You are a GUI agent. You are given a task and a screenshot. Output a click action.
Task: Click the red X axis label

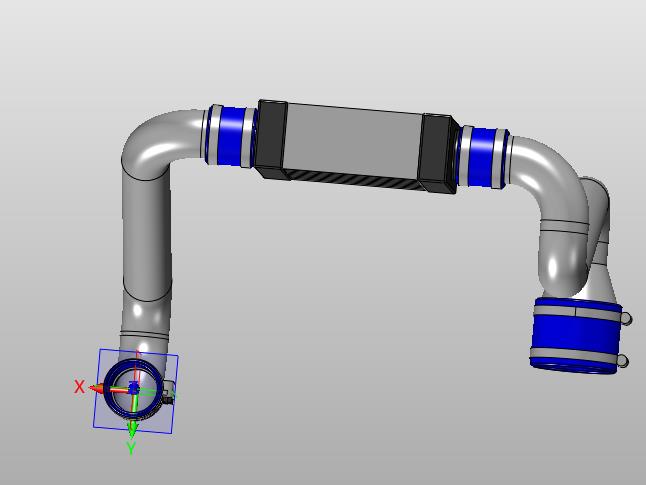coord(80,387)
